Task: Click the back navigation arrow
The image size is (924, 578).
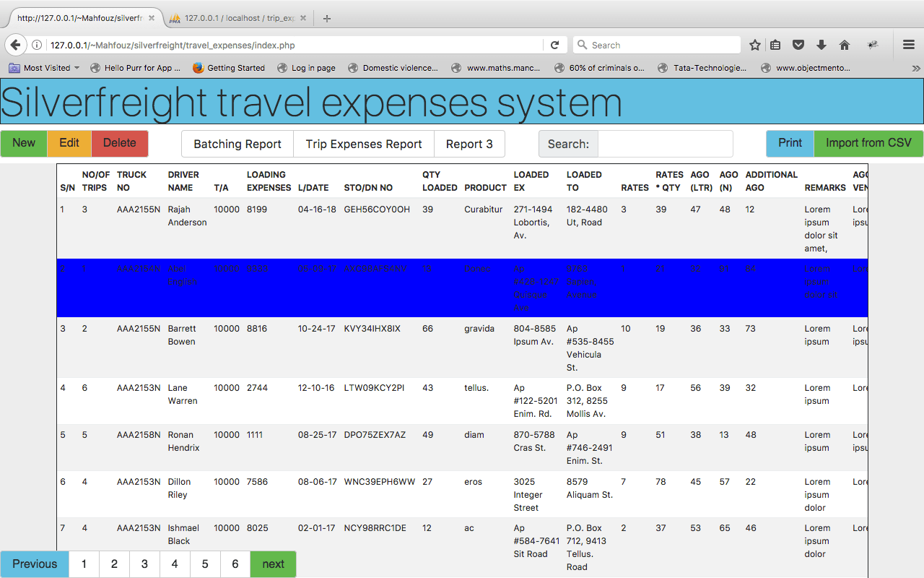Action: pyautogui.click(x=15, y=44)
